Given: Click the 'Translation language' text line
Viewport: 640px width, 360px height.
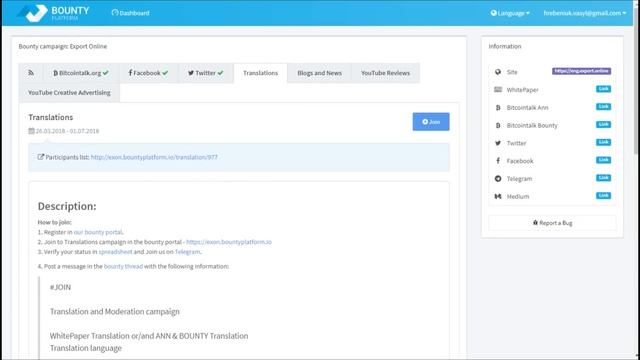Looking at the screenshot, I should (86, 348).
